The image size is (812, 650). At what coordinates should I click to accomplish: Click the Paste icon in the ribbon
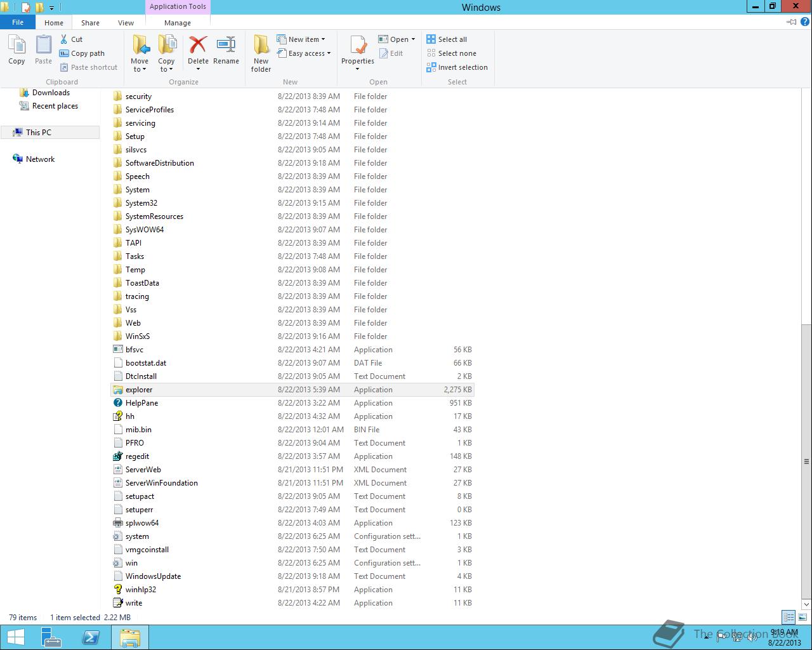pos(43,50)
